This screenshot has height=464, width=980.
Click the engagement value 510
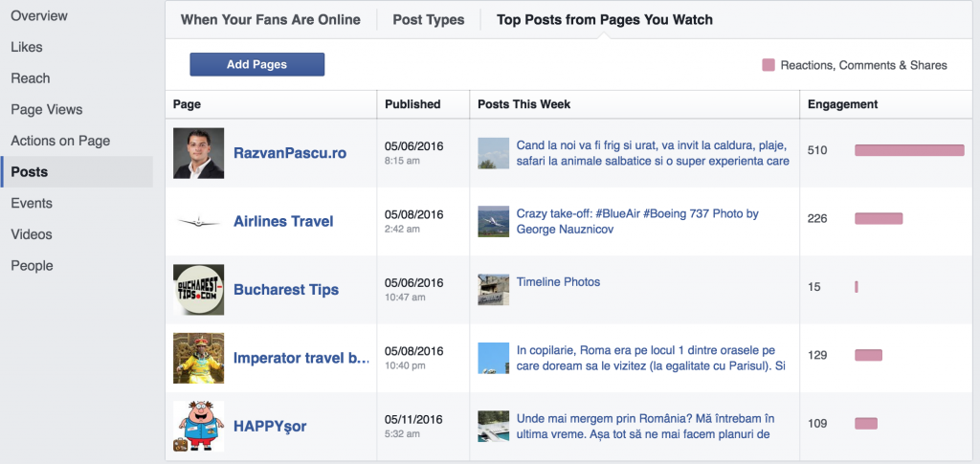(817, 150)
